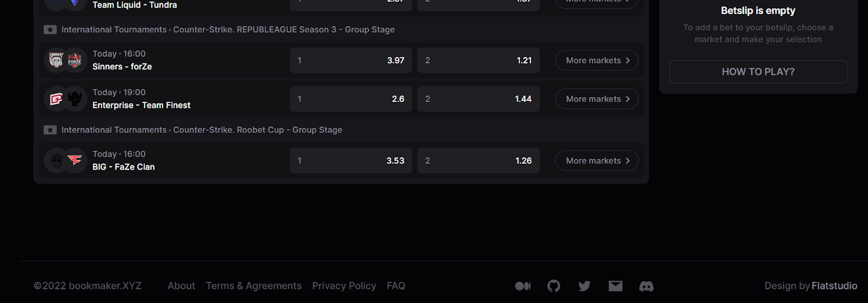Open the Privacy Policy link
Viewport: 868px width, 303px height.
point(344,286)
